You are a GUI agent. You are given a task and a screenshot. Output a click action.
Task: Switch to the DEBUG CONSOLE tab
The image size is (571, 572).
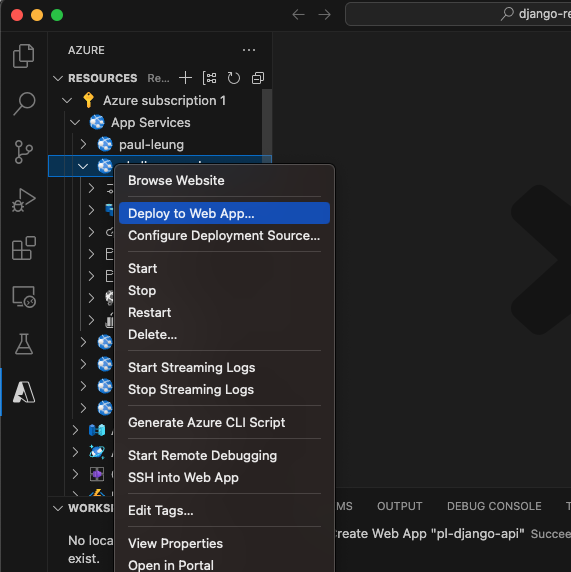pos(494,506)
